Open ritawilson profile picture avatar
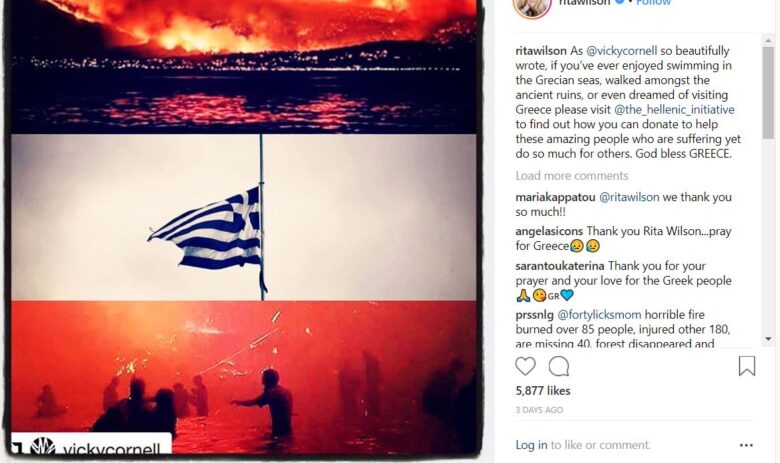The width and height of the screenshot is (780, 463). 532,6
